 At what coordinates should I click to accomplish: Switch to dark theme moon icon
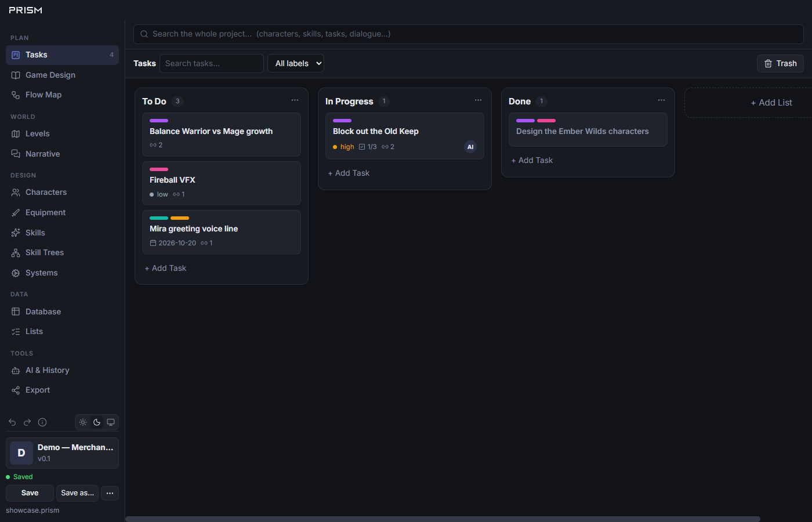97,422
